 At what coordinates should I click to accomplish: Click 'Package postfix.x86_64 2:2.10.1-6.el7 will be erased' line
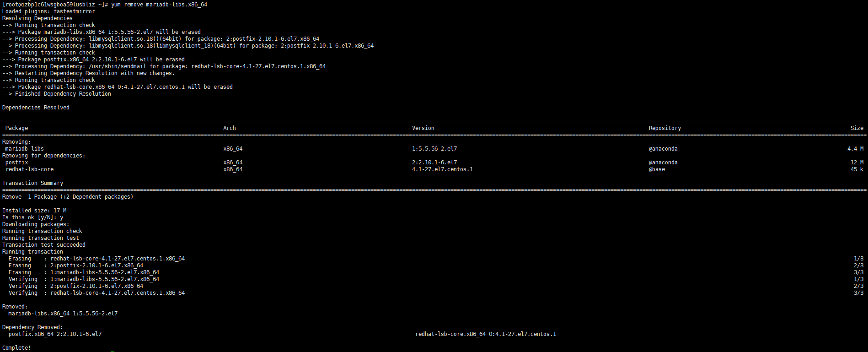[93, 60]
